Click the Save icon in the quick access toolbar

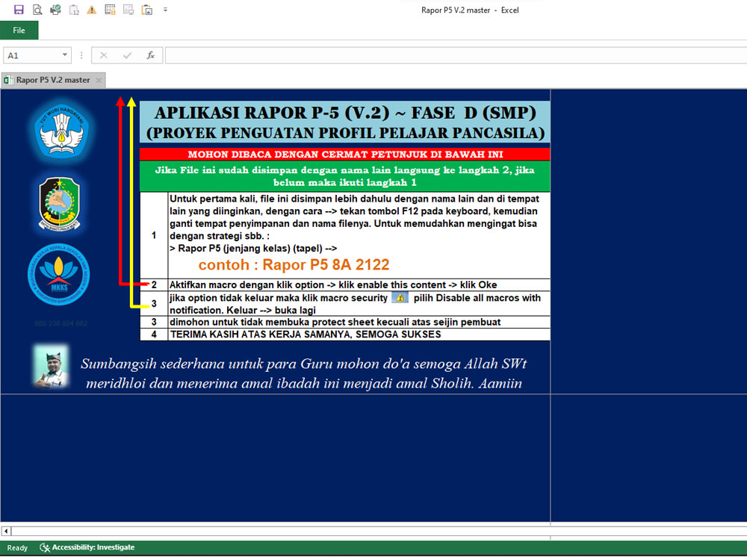[x=19, y=10]
